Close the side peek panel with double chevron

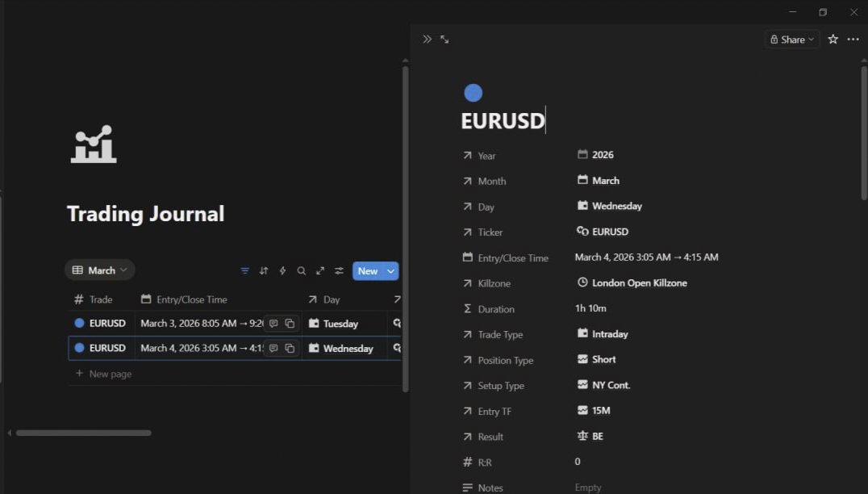coord(427,40)
